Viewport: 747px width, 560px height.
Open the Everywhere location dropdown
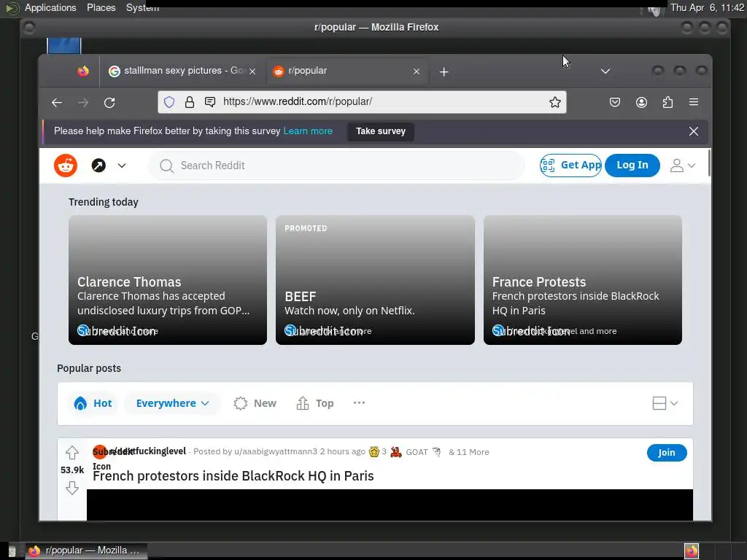(172, 403)
